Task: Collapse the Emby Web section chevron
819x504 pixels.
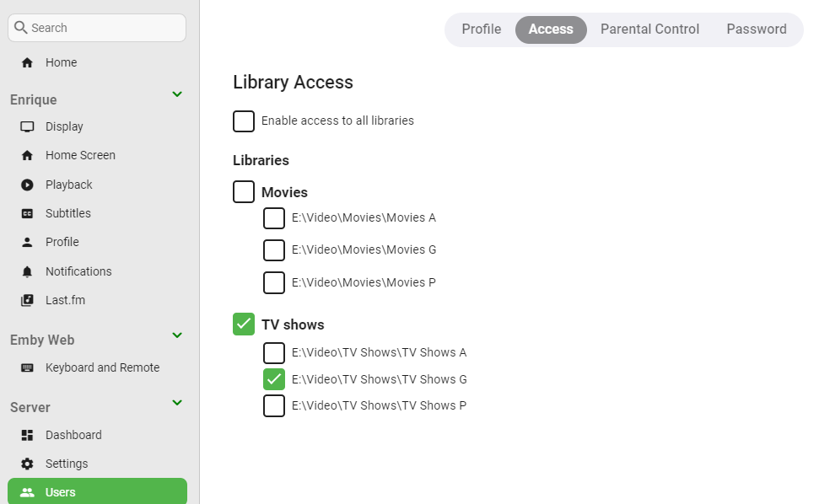Action: coord(177,335)
